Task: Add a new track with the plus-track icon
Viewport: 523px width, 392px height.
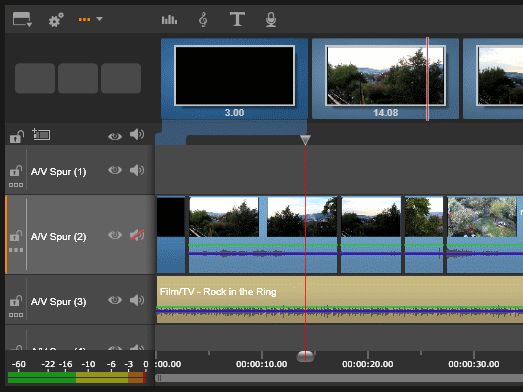Action: pos(41,134)
